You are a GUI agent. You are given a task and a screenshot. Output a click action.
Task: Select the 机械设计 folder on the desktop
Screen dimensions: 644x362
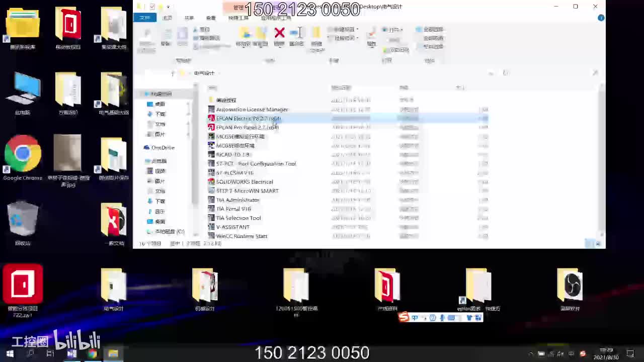[205, 285]
